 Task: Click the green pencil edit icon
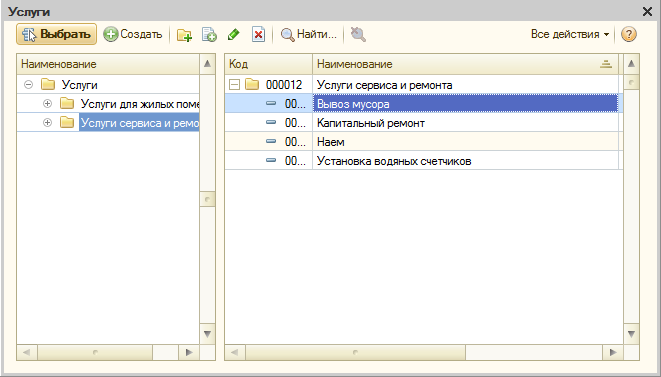point(234,35)
